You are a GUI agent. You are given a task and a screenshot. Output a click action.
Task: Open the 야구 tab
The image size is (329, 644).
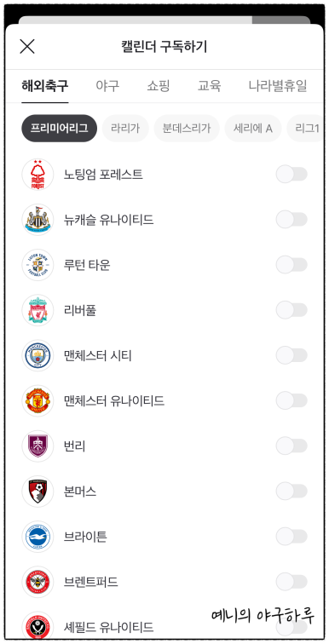tap(107, 86)
